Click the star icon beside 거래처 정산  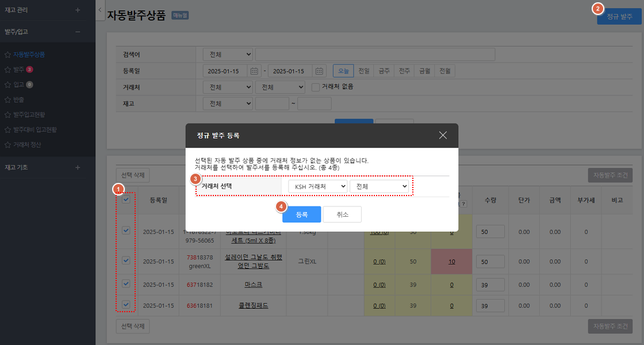click(7, 144)
